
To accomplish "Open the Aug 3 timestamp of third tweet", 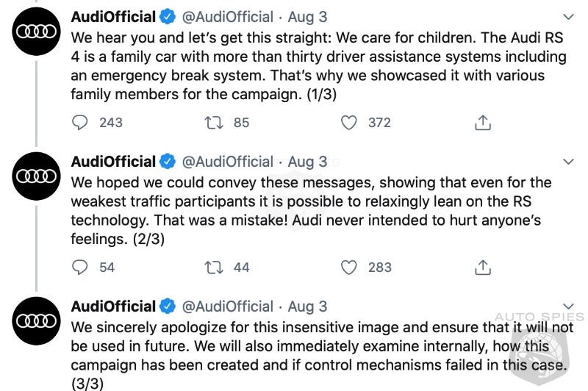I will pyautogui.click(x=307, y=306).
